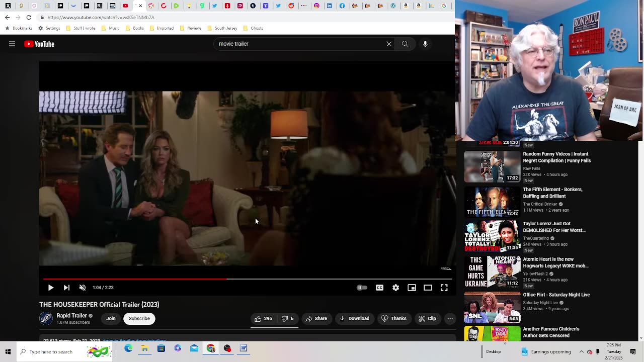Share this trailer video
This screenshot has width=644, height=362.
(x=316, y=319)
